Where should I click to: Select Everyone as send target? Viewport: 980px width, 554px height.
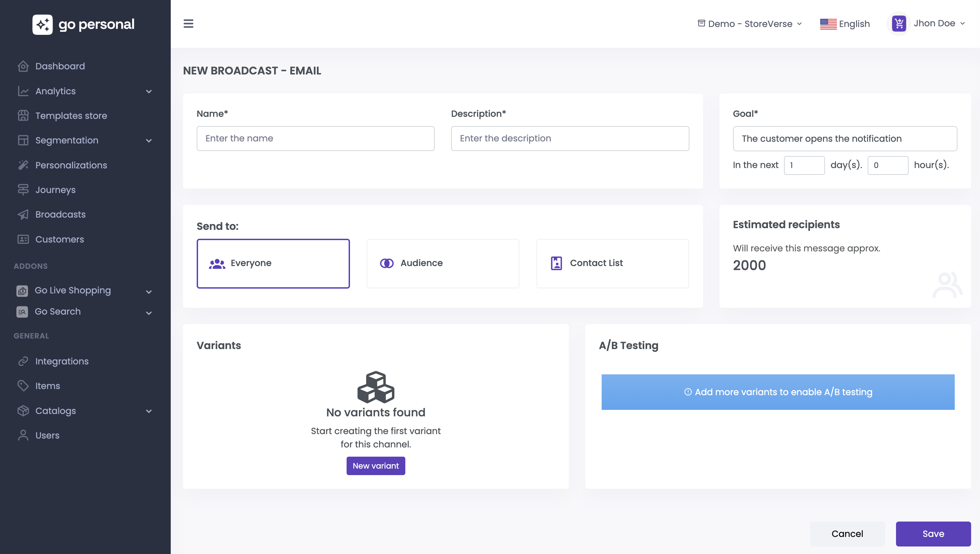coord(273,263)
